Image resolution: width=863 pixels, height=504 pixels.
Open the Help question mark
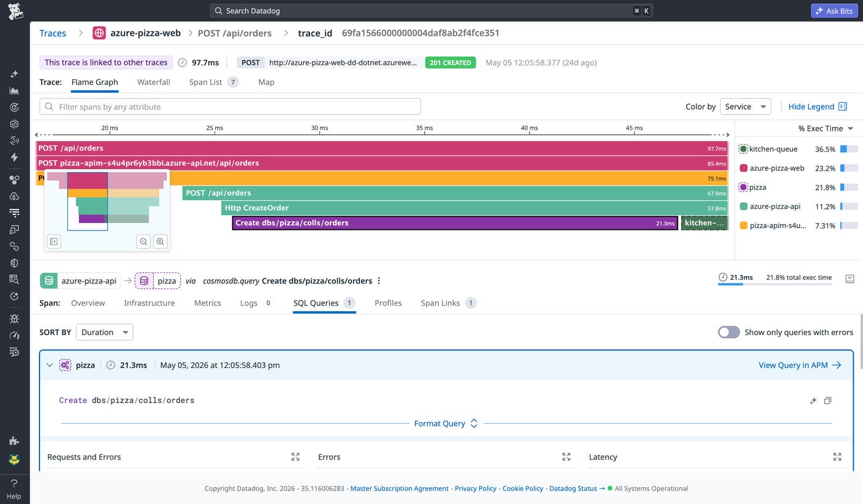point(14,484)
